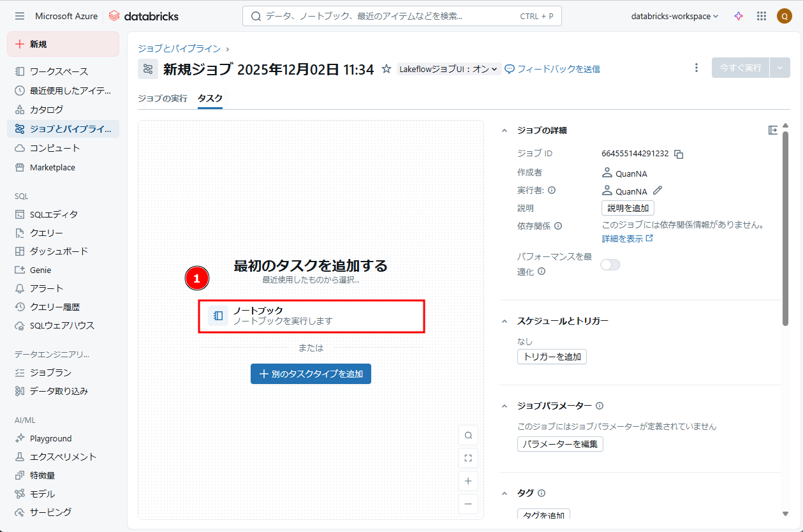Open the kebab menu beside the run-now button
This screenshot has width=803, height=532.
tap(696, 68)
